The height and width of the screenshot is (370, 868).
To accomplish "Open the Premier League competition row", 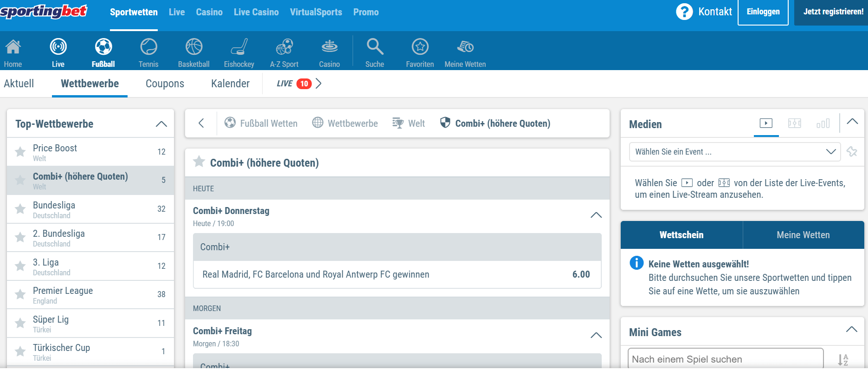I will (x=90, y=294).
